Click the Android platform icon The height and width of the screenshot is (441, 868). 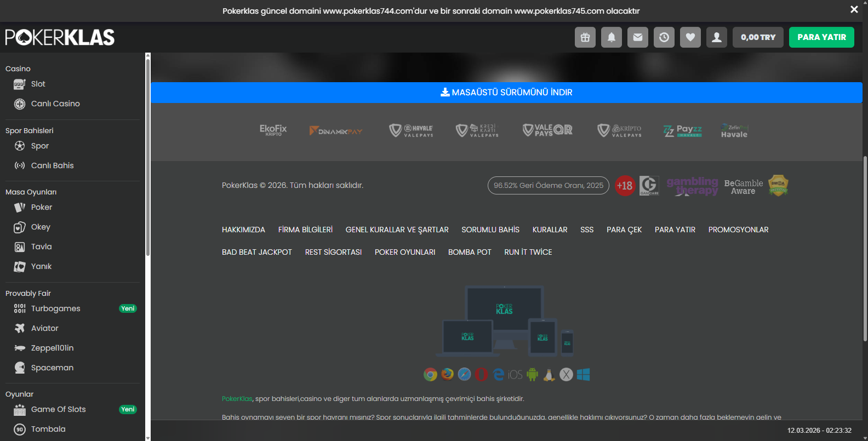point(532,374)
